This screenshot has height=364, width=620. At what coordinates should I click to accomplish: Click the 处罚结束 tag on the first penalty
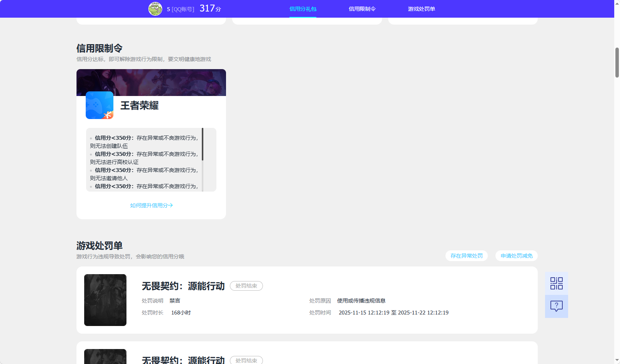click(x=246, y=286)
